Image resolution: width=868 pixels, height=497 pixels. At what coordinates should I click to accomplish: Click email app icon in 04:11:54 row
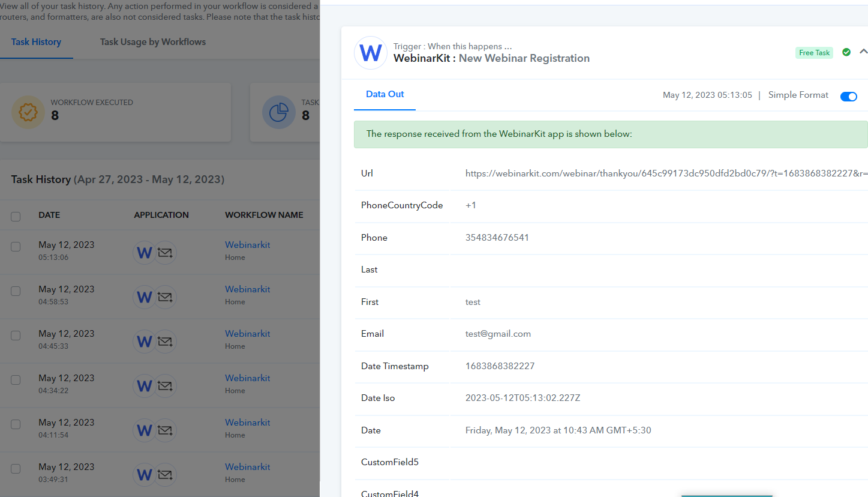tap(165, 430)
